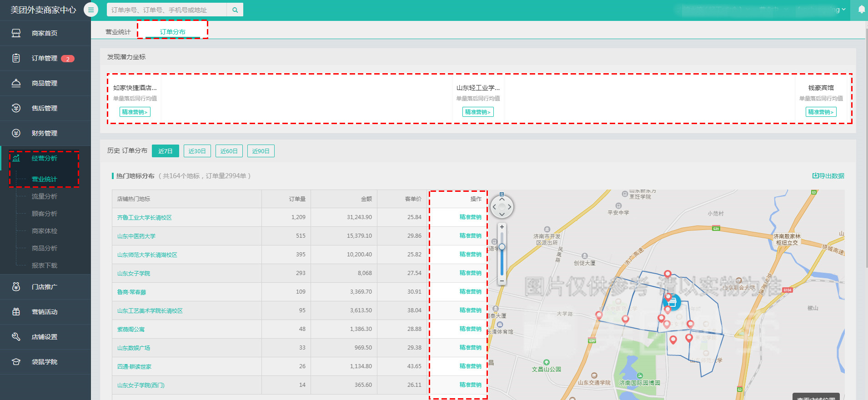Select 商家体检 submenu item
This screenshot has width=868, height=400.
44,231
